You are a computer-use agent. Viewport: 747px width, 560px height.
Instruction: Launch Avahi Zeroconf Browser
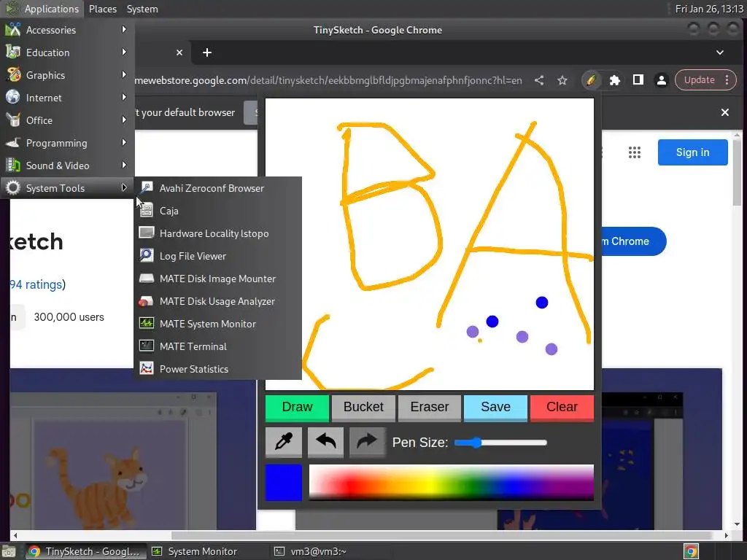218,188
